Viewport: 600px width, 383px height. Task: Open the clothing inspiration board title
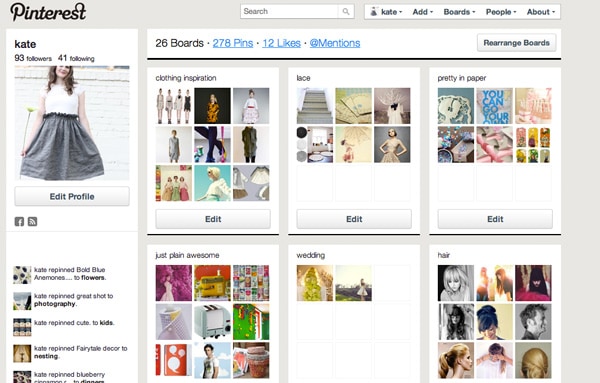(x=186, y=78)
